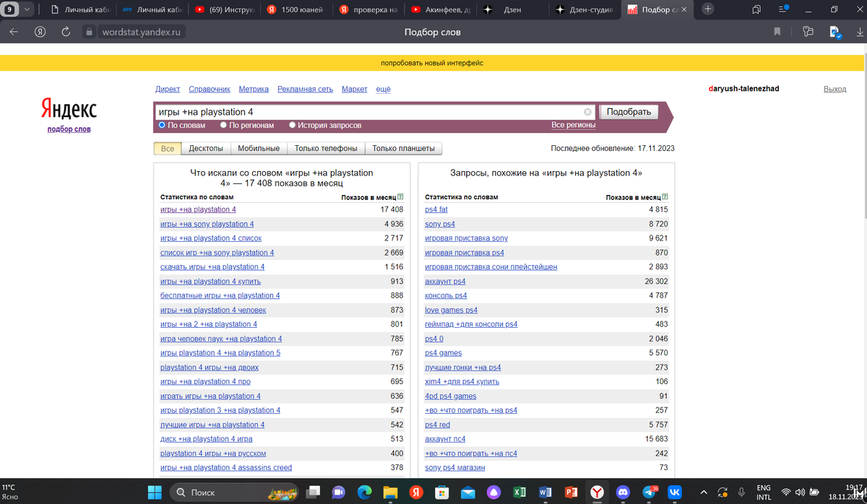Try new interface via yellow banner
Image resolution: width=867 pixels, height=504 pixels.
[x=432, y=63]
